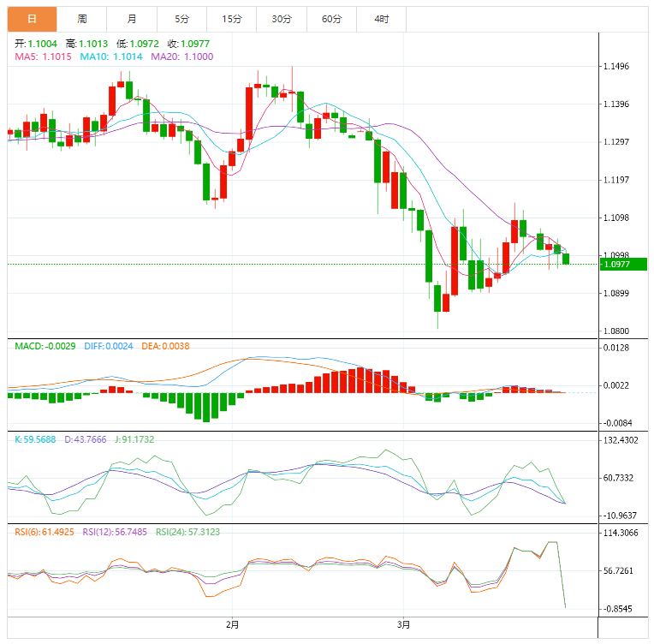Switch to the 4时 four-hour tab
Image resolution: width=654 pixels, height=644 pixels.
click(381, 19)
